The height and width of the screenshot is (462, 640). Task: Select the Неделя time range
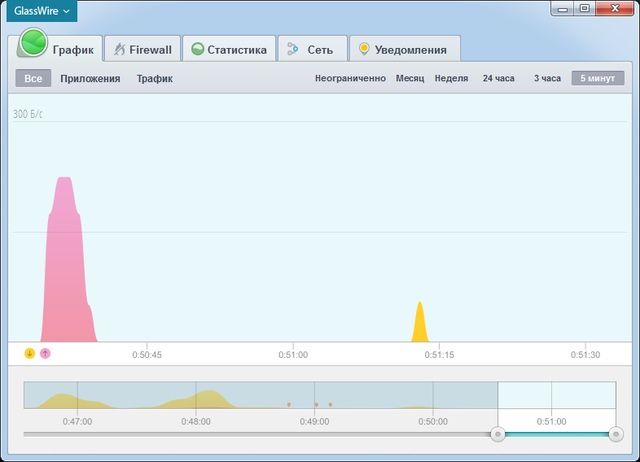click(451, 78)
